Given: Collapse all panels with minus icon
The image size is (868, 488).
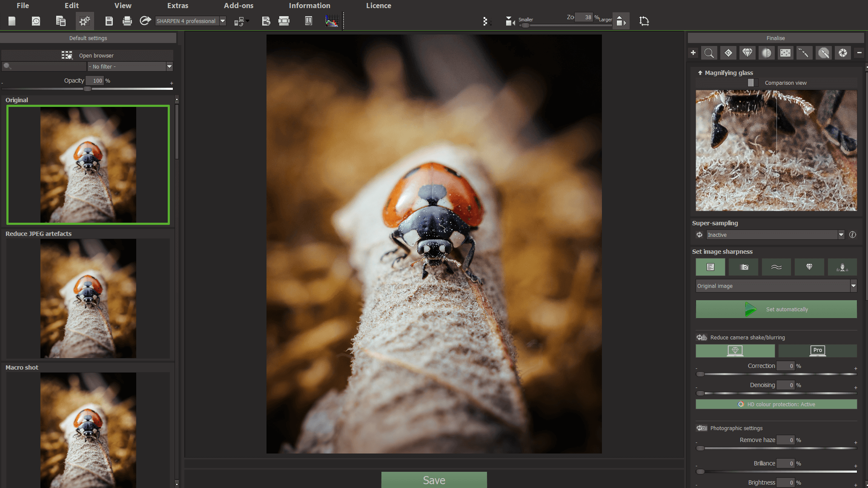Looking at the screenshot, I should click(859, 53).
